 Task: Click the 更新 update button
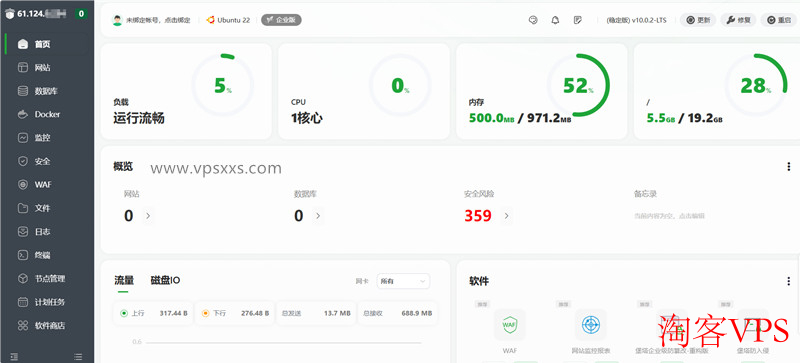[x=698, y=20]
